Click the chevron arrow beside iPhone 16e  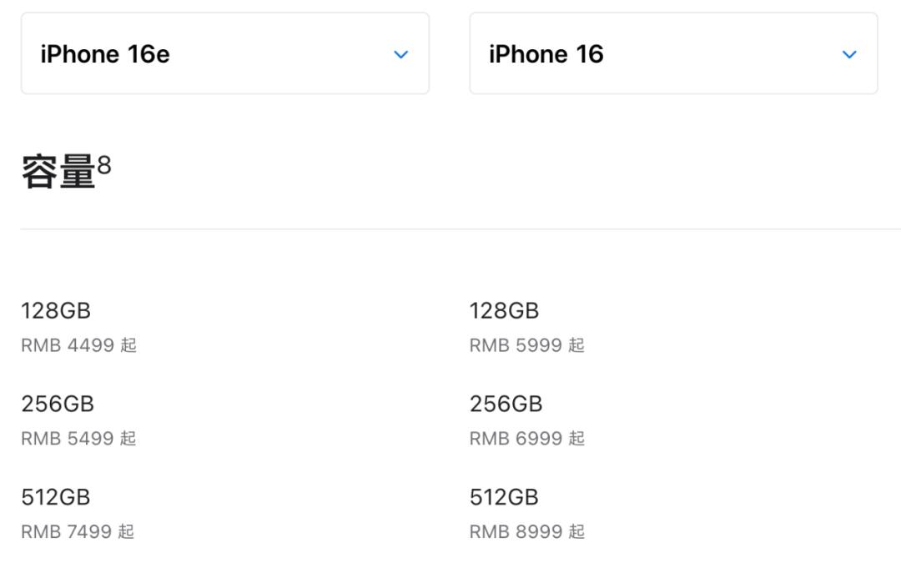click(401, 54)
